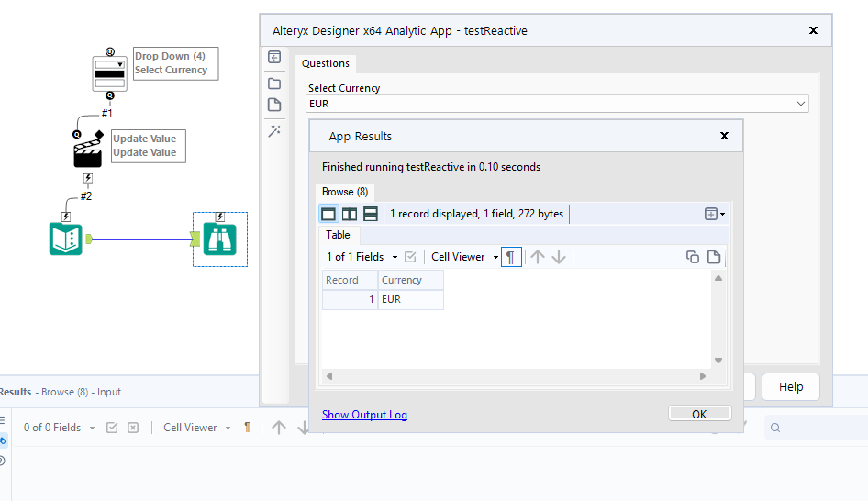The width and height of the screenshot is (868, 501).
Task: Switch to single-pane view layout in Browse
Action: [328, 214]
